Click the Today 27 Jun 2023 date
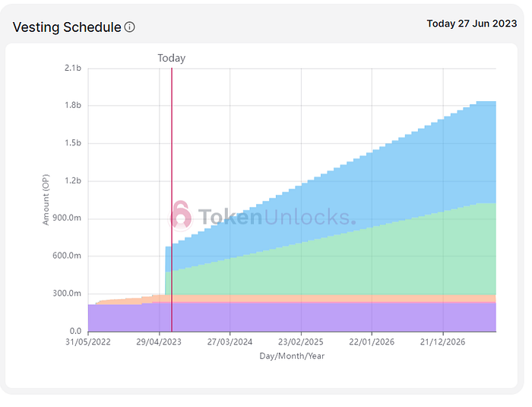This screenshot has width=532, height=407. [x=471, y=24]
